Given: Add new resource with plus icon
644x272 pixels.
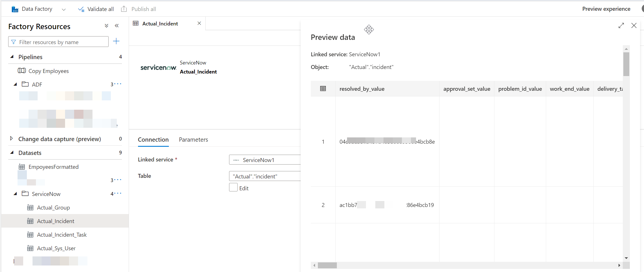Looking at the screenshot, I should (x=116, y=41).
